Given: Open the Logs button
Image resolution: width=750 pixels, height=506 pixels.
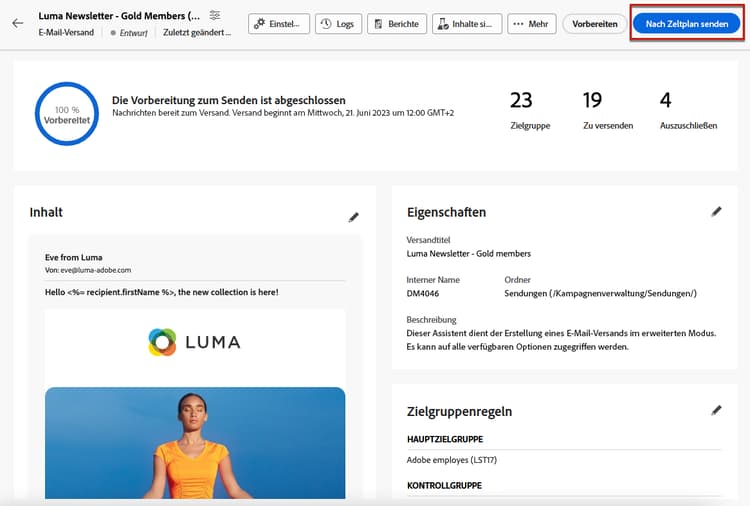Looking at the screenshot, I should (x=338, y=24).
